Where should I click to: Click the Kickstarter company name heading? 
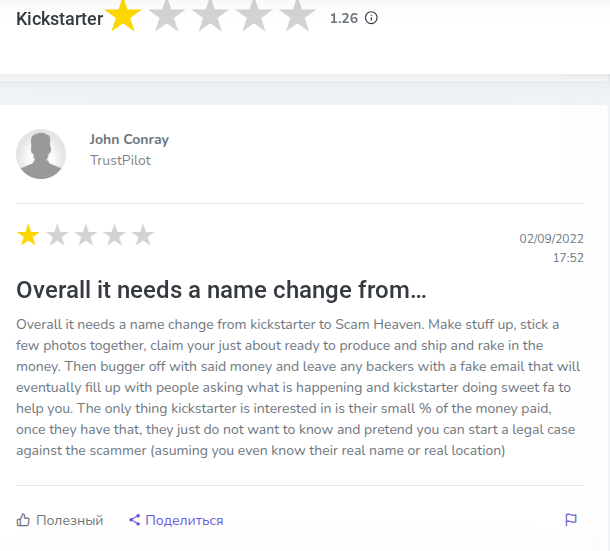(x=59, y=18)
